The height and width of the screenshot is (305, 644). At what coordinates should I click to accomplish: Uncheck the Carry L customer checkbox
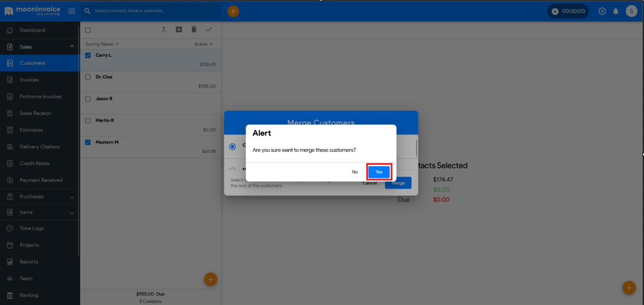[88, 56]
